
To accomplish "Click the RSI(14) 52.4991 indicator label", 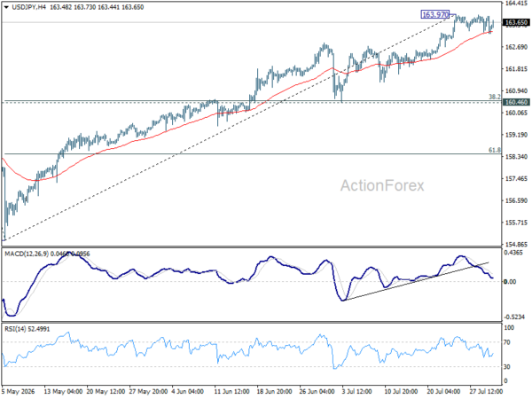I will 27,329.
